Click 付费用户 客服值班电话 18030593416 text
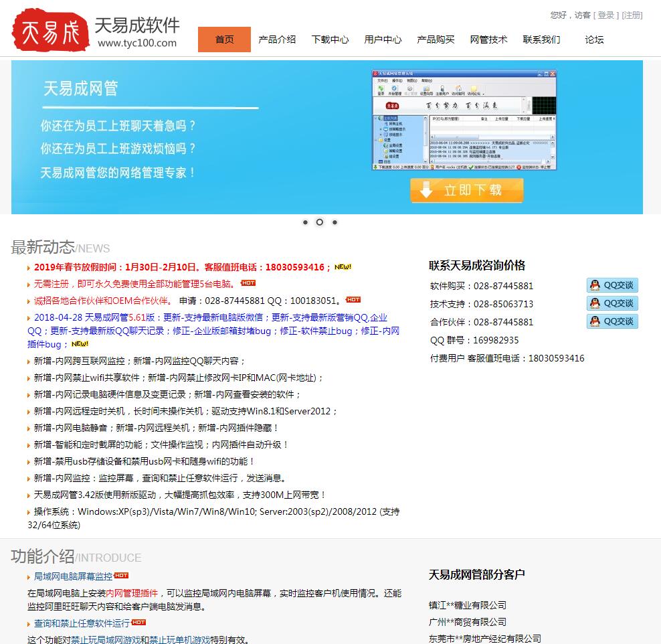661x644 pixels. tap(507, 358)
